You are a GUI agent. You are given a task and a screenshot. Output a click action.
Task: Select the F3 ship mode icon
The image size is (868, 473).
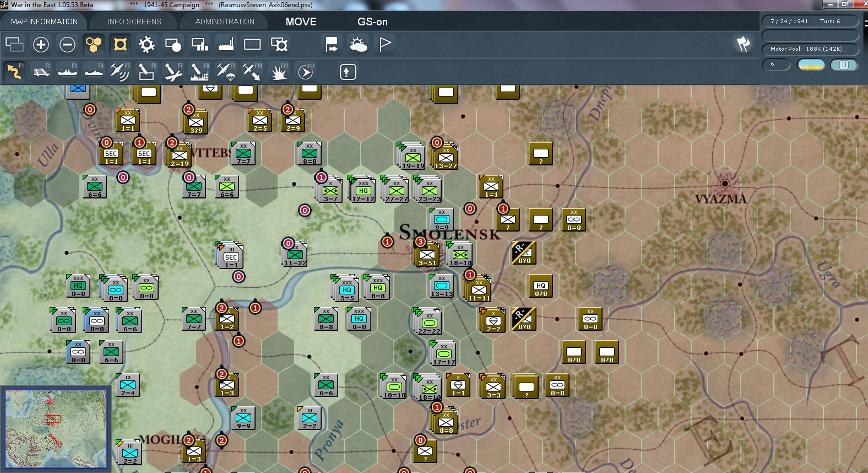click(x=67, y=72)
